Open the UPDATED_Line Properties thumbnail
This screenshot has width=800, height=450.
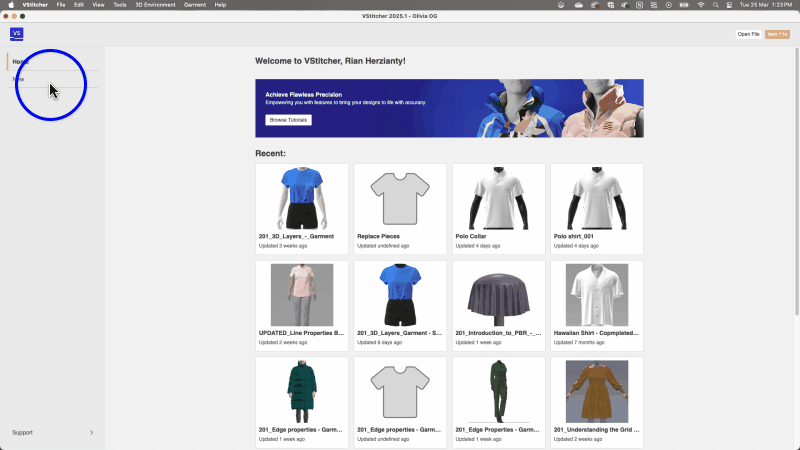coord(302,295)
